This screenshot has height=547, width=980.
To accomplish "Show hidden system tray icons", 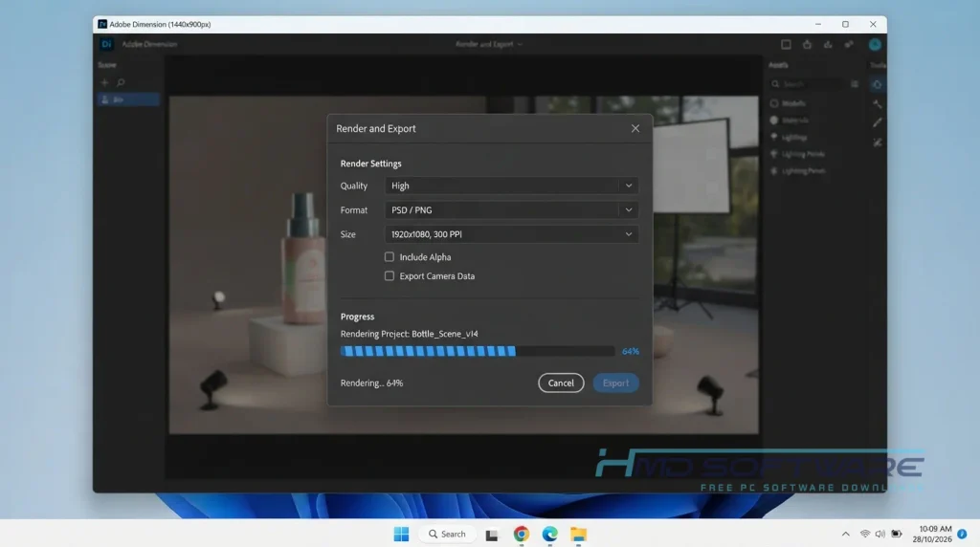I will click(x=846, y=534).
